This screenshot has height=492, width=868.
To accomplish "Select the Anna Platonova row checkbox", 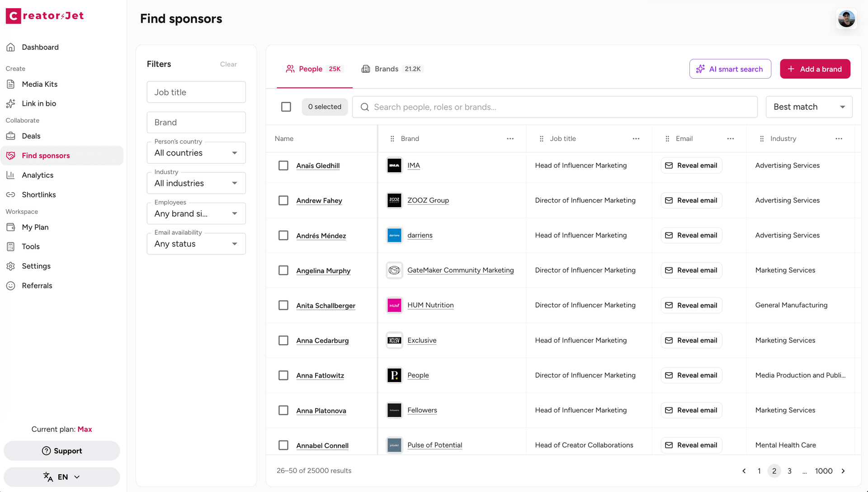I will pyautogui.click(x=283, y=410).
